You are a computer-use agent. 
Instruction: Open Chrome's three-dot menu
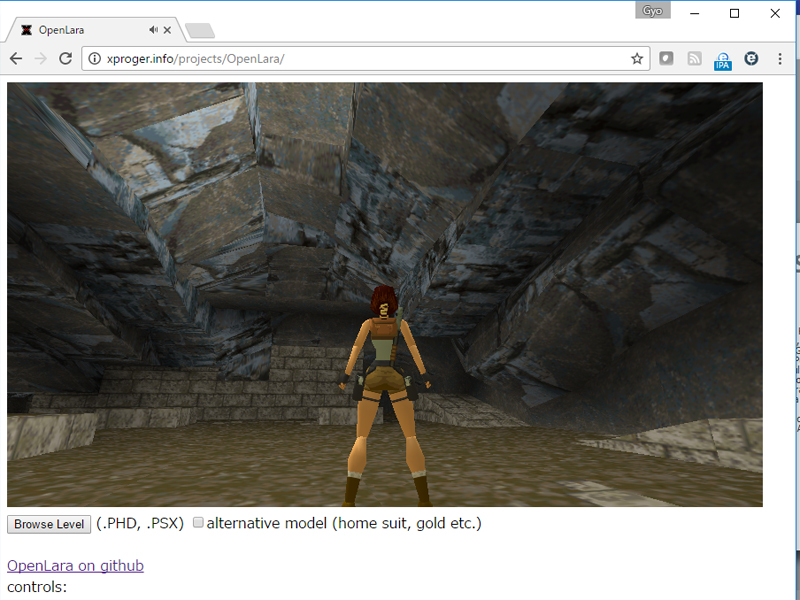(x=779, y=59)
